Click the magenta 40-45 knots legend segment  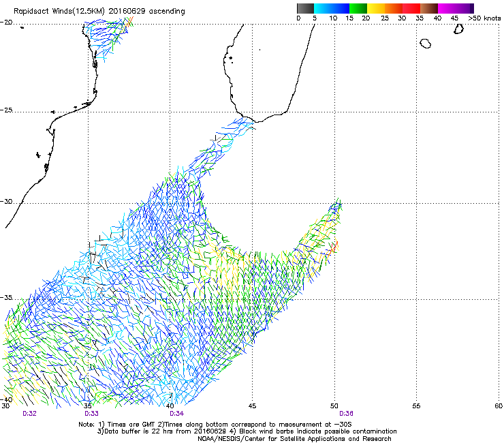point(447,8)
